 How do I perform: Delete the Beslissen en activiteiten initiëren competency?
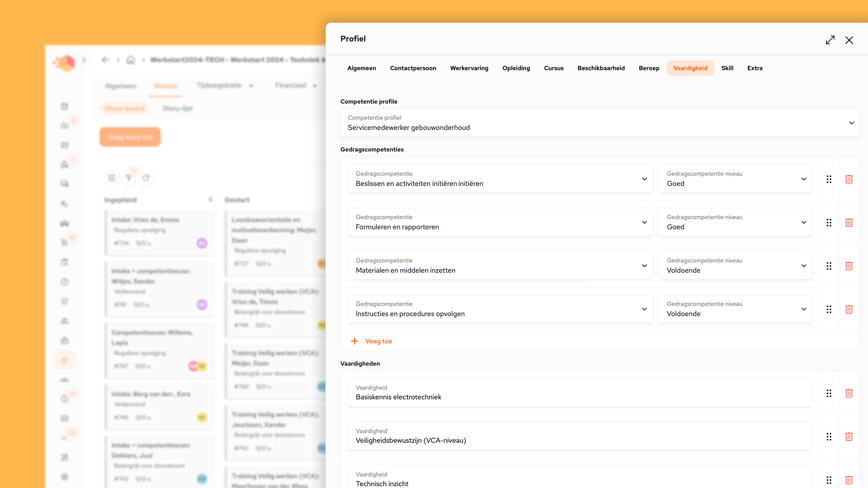pyautogui.click(x=849, y=179)
